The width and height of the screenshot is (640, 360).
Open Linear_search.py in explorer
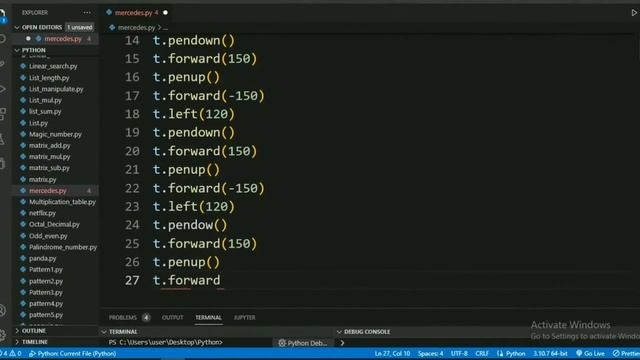point(53,66)
